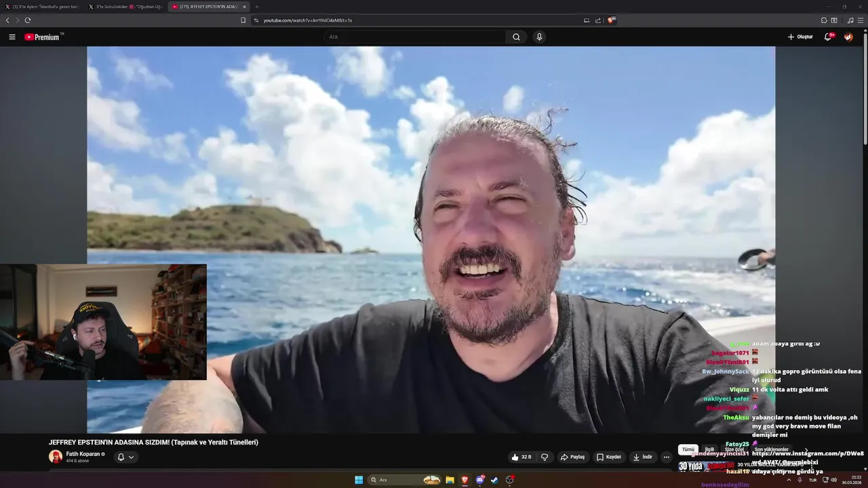Open the YouTube hamburger guide menu
Screen dimensions: 868x488
pyautogui.click(x=12, y=37)
